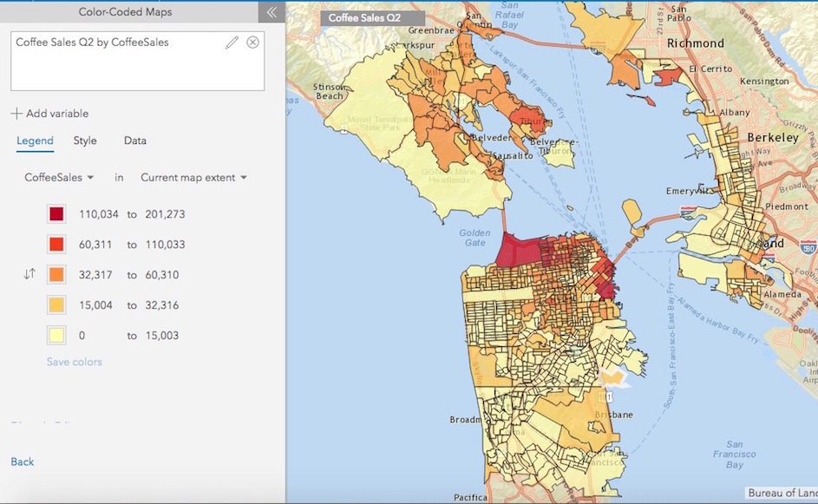This screenshot has width=818, height=504.
Task: Open the Style tab
Action: coord(85,141)
